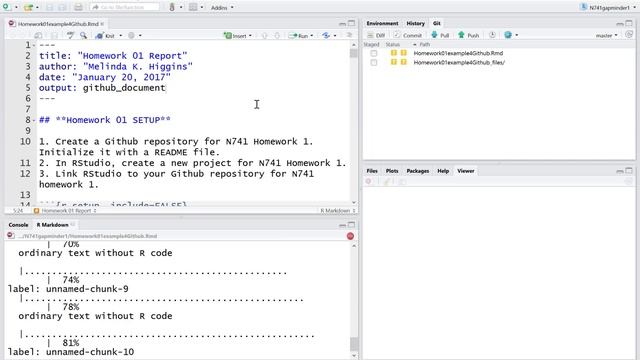
Task: Click the spell check icon
Action: click(70, 36)
